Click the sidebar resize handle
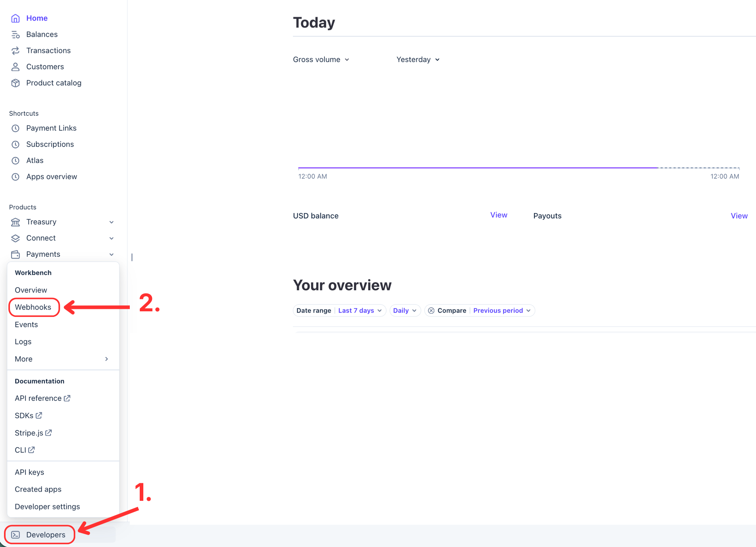 [x=132, y=257]
